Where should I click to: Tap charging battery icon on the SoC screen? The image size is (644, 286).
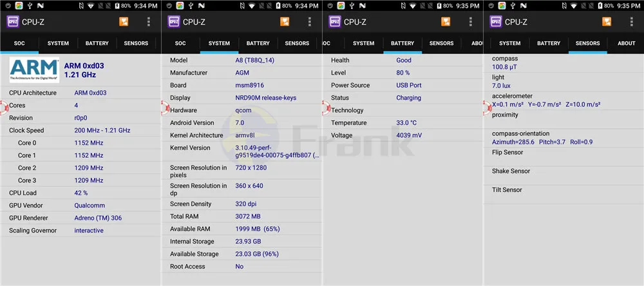(x=118, y=6)
